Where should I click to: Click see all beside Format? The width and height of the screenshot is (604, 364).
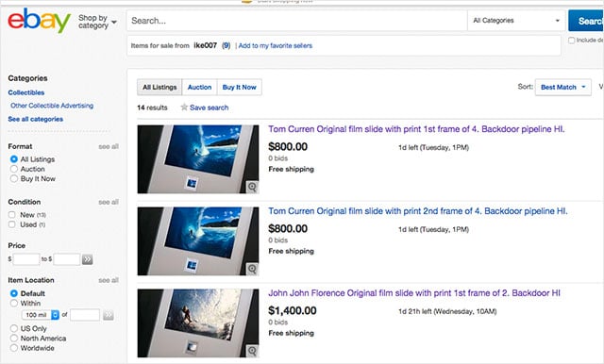[x=109, y=146]
